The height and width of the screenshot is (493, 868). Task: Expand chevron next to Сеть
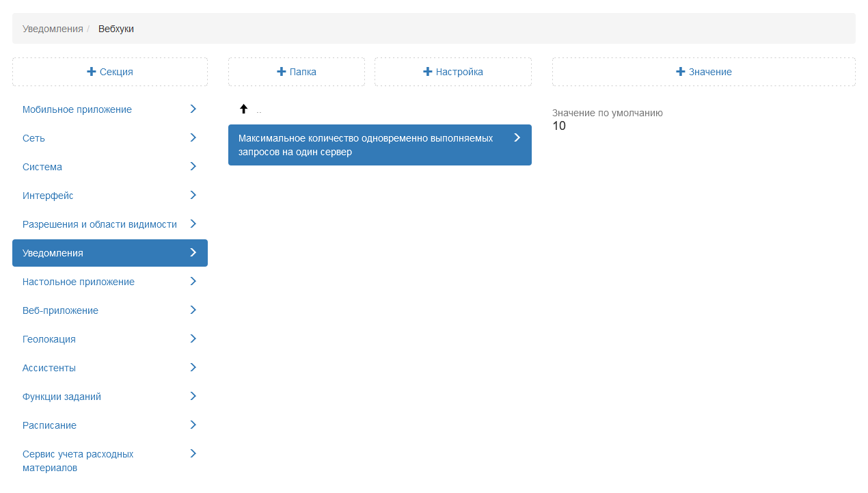tap(193, 138)
